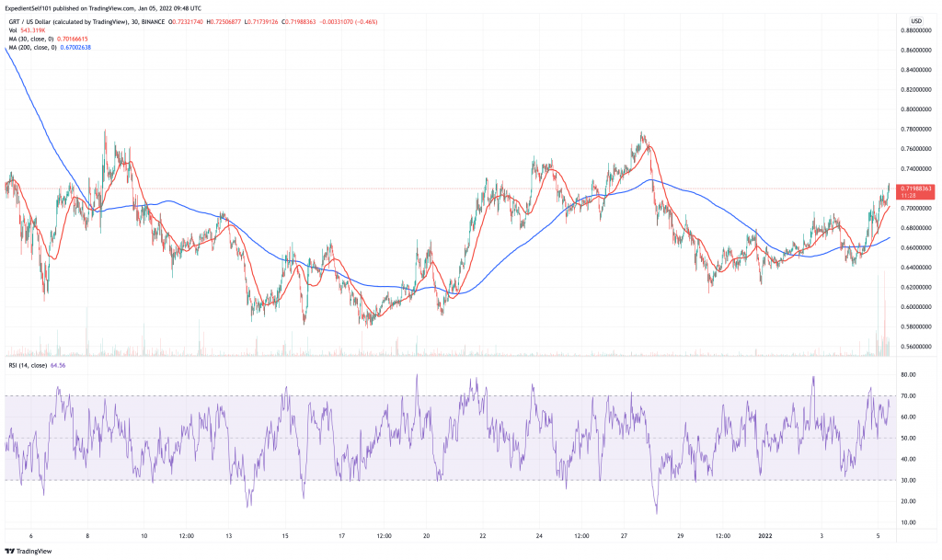Click date label 29 on the time axis

[681, 535]
